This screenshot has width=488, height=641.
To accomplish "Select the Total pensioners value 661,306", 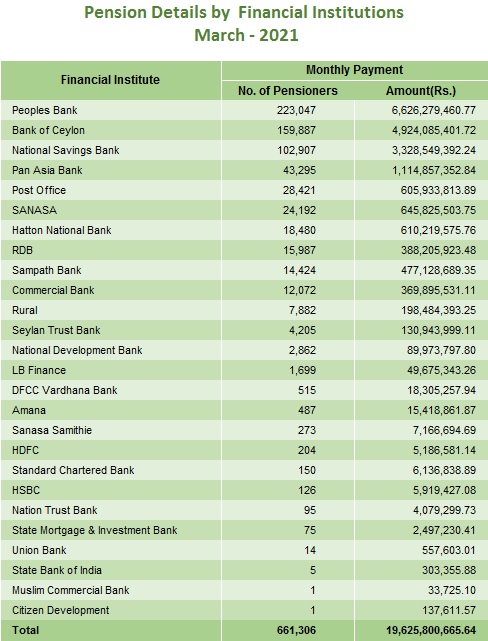I will [x=296, y=631].
